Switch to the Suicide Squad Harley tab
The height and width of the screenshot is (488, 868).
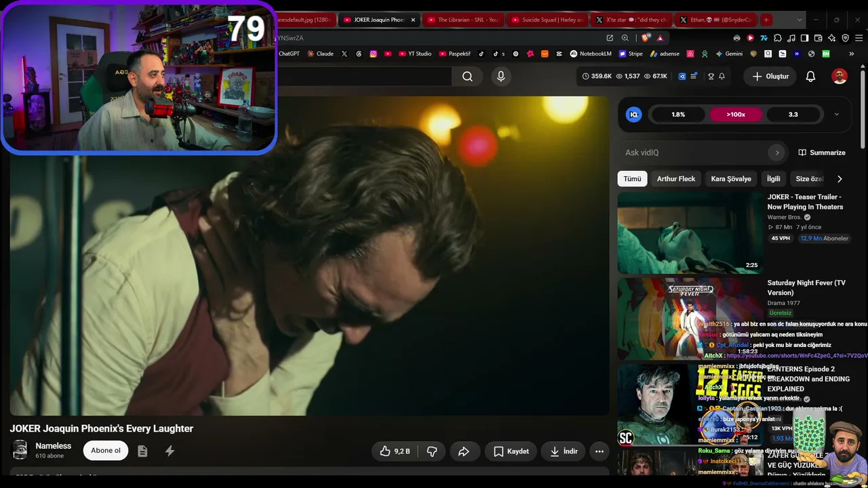click(547, 20)
